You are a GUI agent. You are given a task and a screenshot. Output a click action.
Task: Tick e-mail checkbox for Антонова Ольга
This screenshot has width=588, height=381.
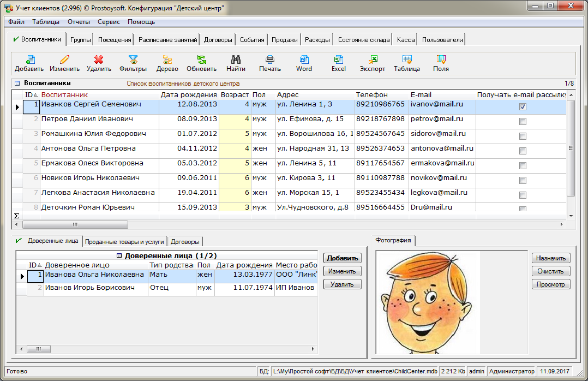(x=523, y=151)
